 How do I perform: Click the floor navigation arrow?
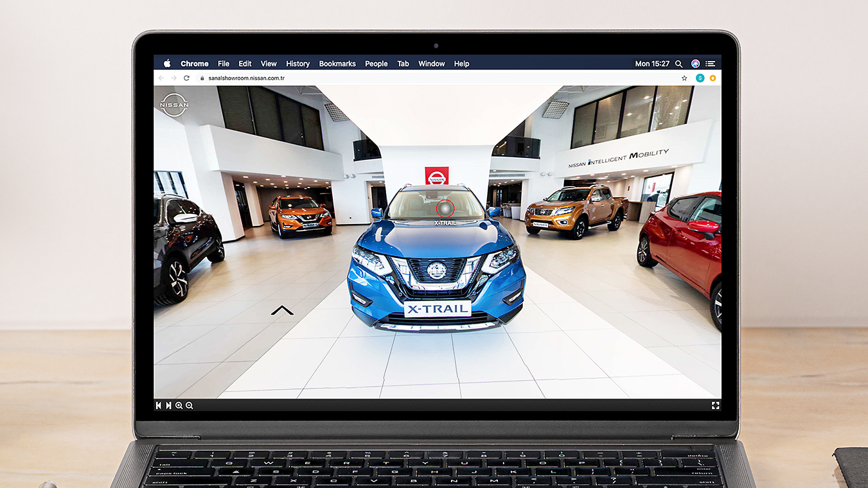coord(282,310)
